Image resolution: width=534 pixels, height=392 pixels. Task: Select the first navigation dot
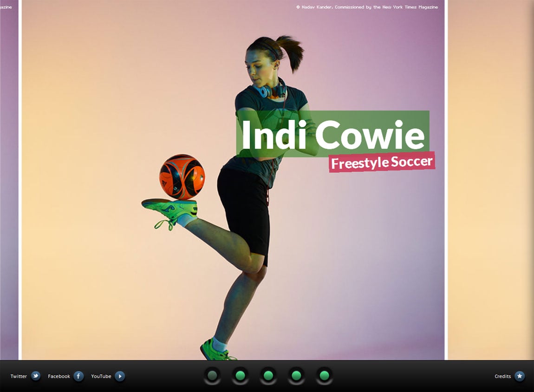(212, 375)
